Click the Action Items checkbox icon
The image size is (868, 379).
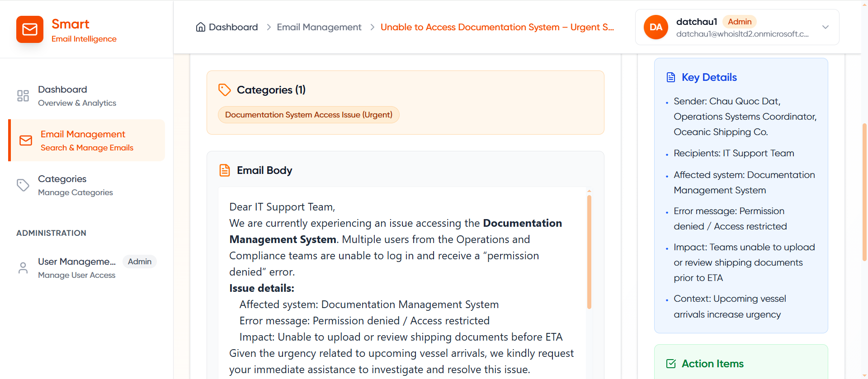[671, 364]
